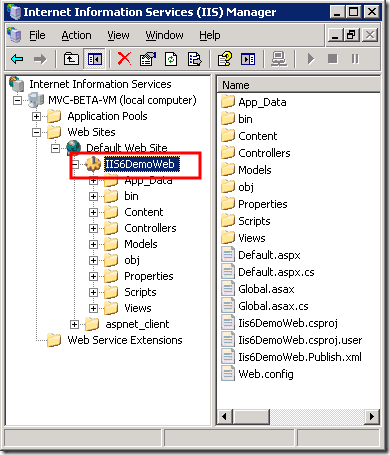Select the Properties folder in tree

(x=149, y=276)
